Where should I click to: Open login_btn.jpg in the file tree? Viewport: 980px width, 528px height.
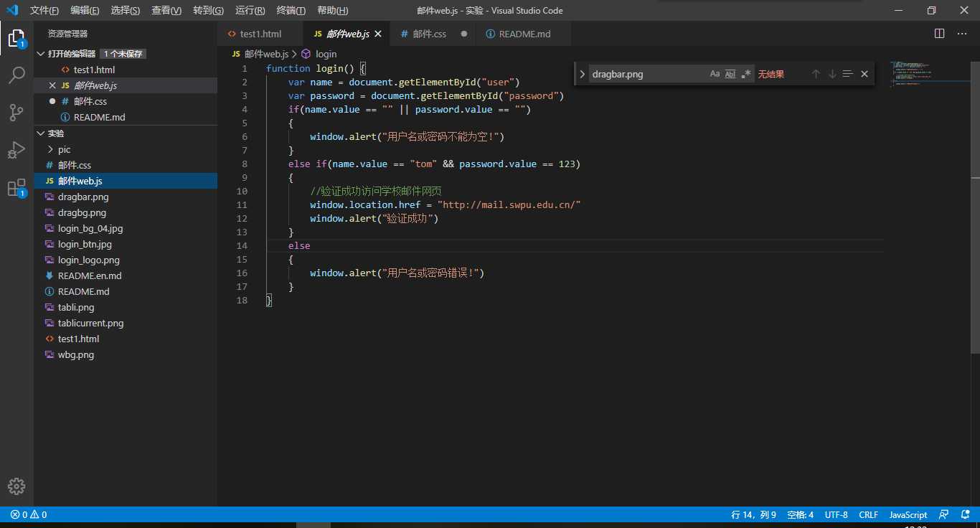[x=126, y=244]
